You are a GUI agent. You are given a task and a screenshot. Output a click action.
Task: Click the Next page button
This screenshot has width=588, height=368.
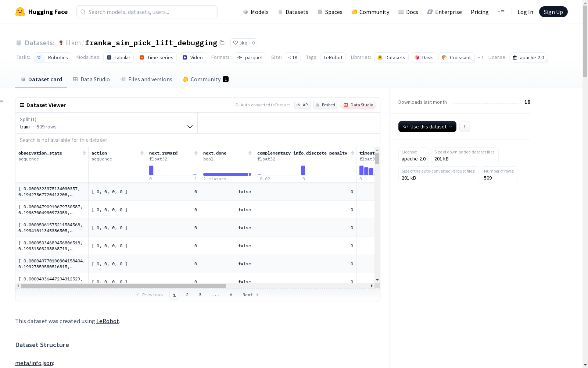(251, 295)
